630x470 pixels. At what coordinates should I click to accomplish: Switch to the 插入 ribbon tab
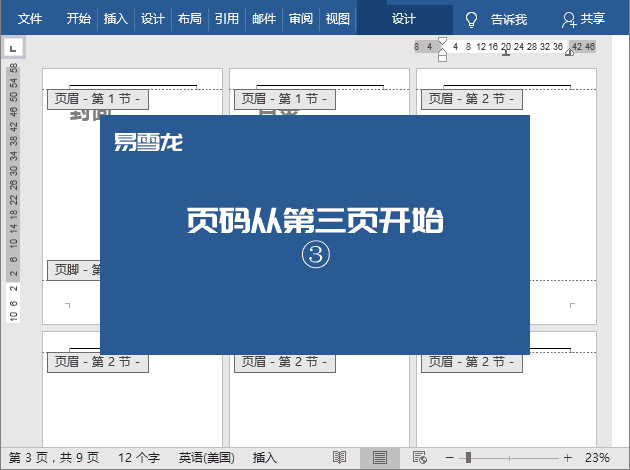[x=116, y=18]
